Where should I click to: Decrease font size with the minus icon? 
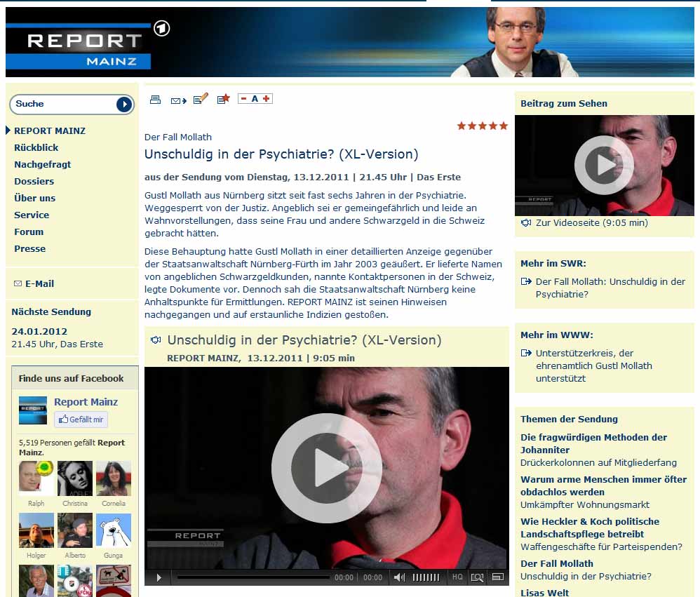(244, 99)
